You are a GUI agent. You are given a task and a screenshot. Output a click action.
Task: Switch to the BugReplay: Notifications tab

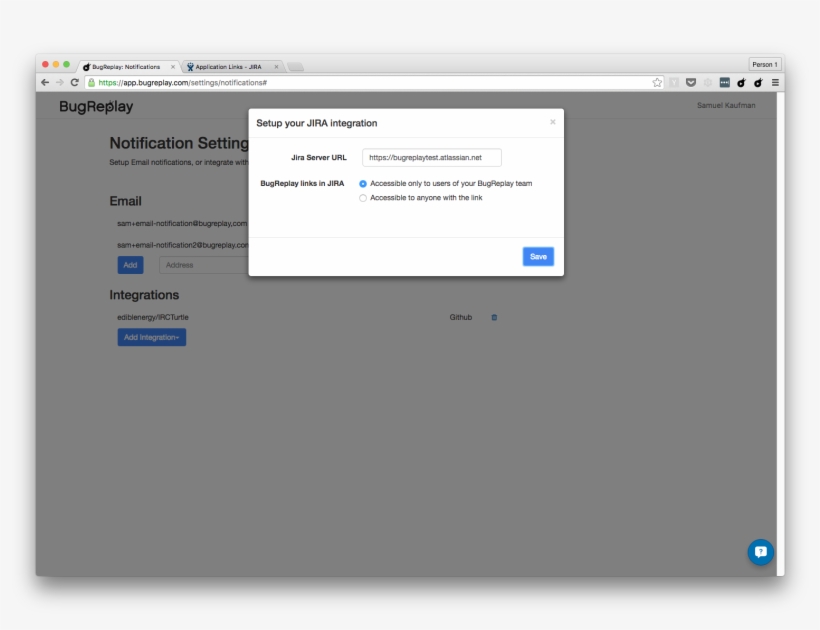(x=127, y=67)
